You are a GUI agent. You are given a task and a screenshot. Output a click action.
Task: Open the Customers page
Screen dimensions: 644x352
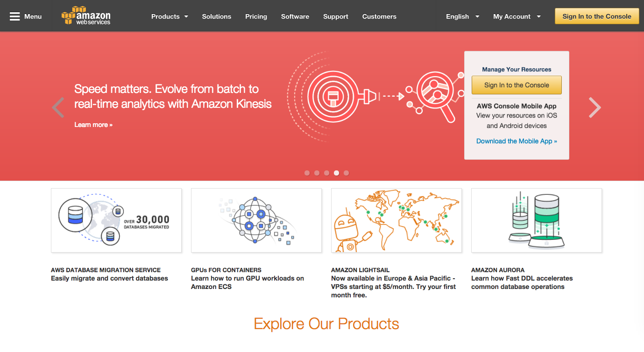tap(379, 16)
